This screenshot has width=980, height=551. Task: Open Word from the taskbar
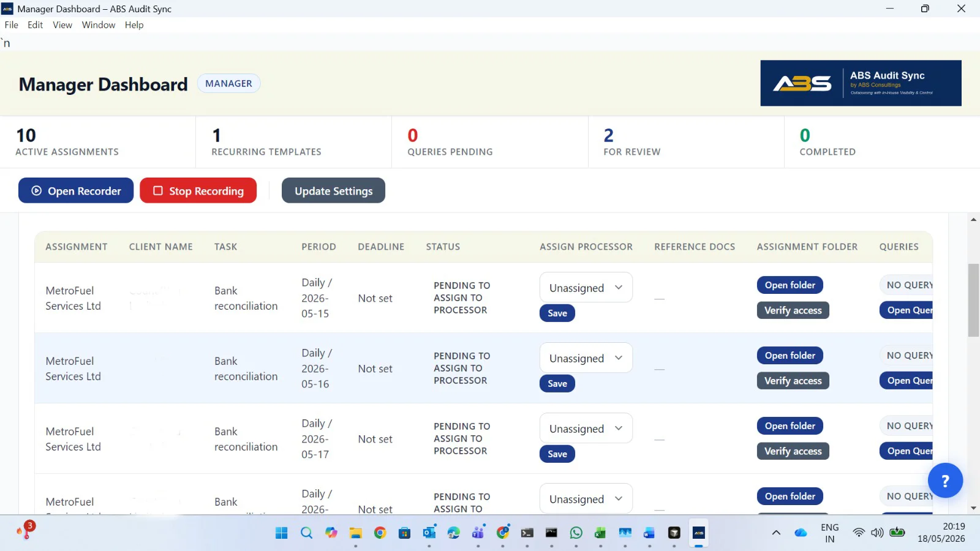[x=649, y=533]
